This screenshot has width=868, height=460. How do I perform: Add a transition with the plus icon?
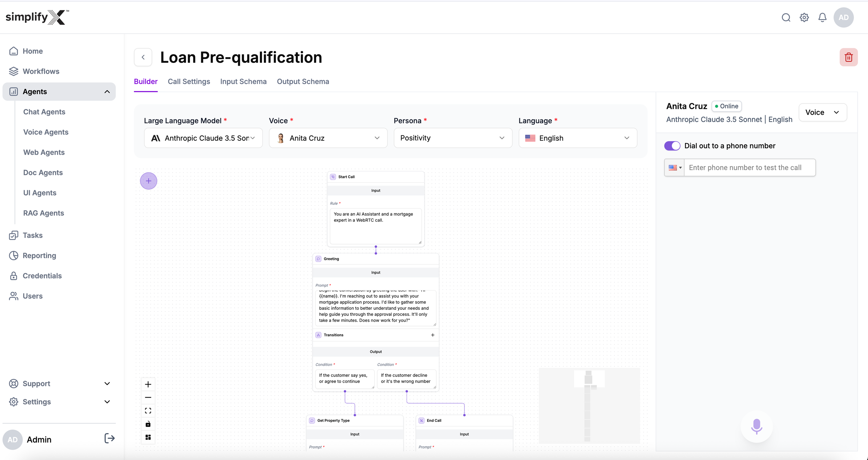click(x=433, y=335)
